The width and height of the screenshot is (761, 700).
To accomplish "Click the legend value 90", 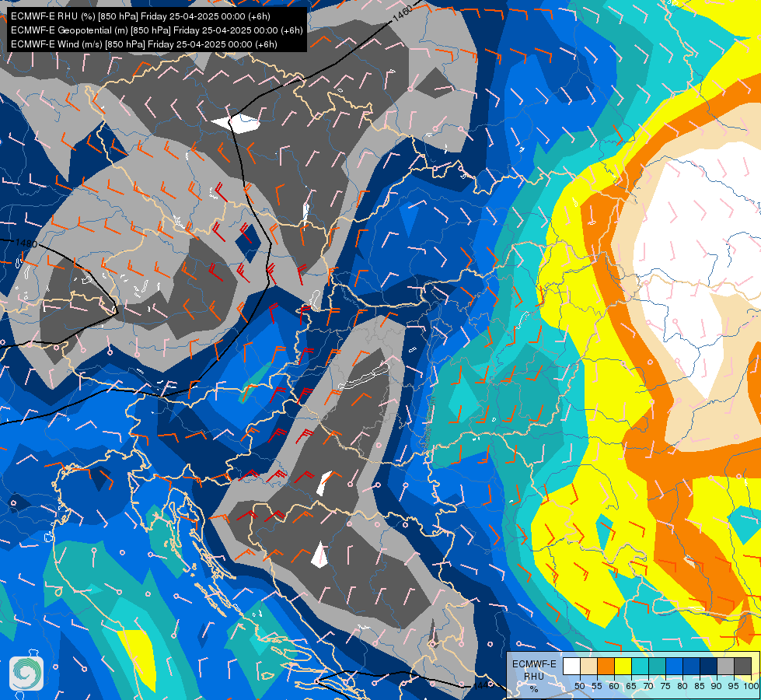I will point(717,686).
